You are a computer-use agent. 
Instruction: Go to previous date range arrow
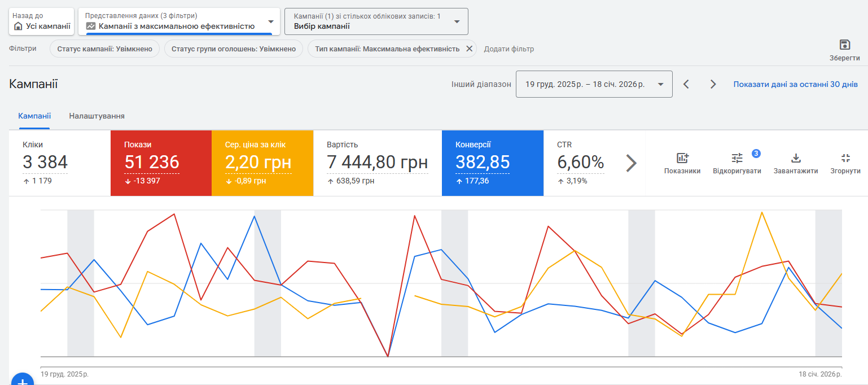(686, 84)
